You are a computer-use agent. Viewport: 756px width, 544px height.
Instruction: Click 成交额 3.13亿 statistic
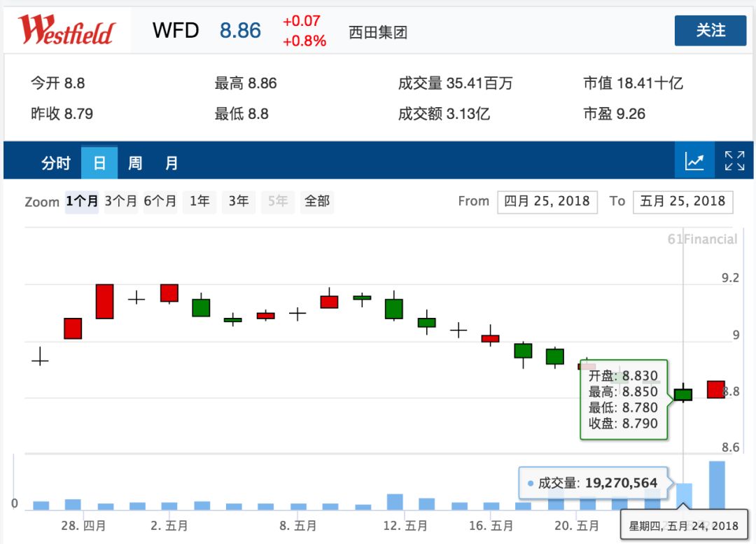click(444, 114)
